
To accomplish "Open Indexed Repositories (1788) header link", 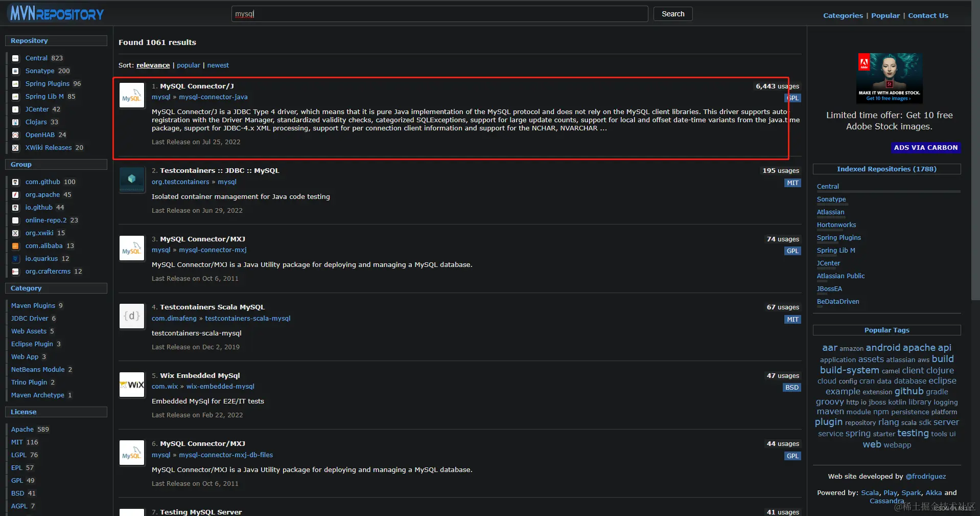I will 886,169.
